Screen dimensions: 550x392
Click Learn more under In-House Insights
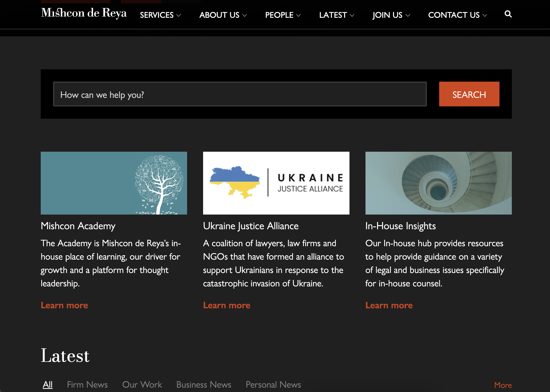[389, 305]
